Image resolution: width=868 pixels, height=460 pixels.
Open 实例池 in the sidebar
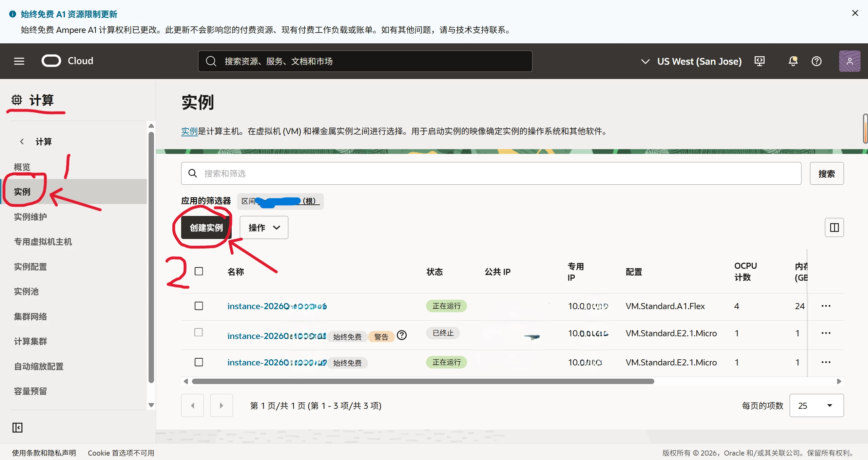pos(26,292)
